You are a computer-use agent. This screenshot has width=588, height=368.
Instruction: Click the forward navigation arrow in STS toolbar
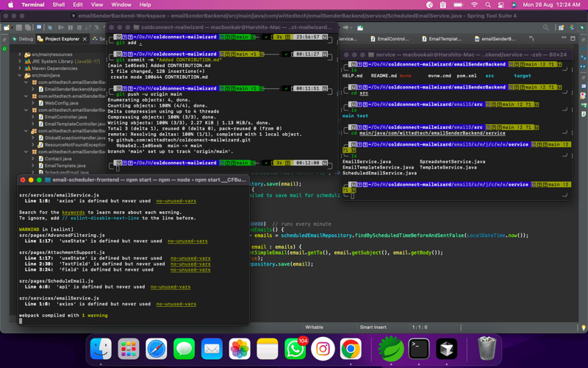(345, 27)
